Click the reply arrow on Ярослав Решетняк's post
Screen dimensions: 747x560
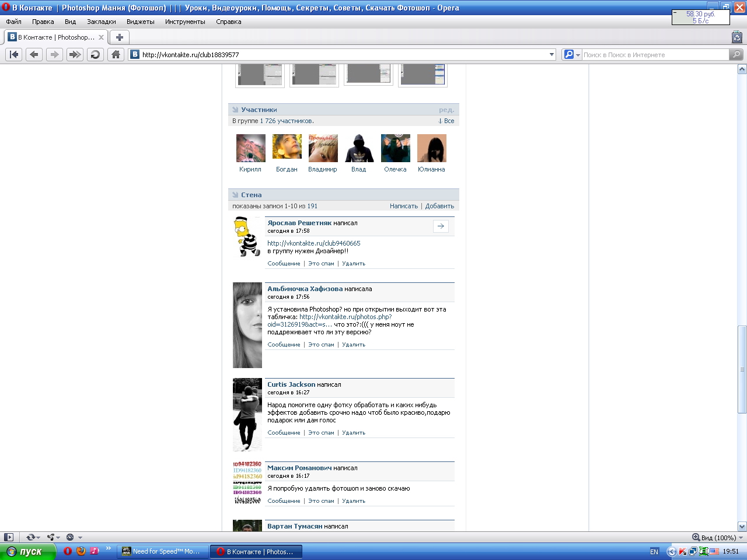tap(441, 226)
